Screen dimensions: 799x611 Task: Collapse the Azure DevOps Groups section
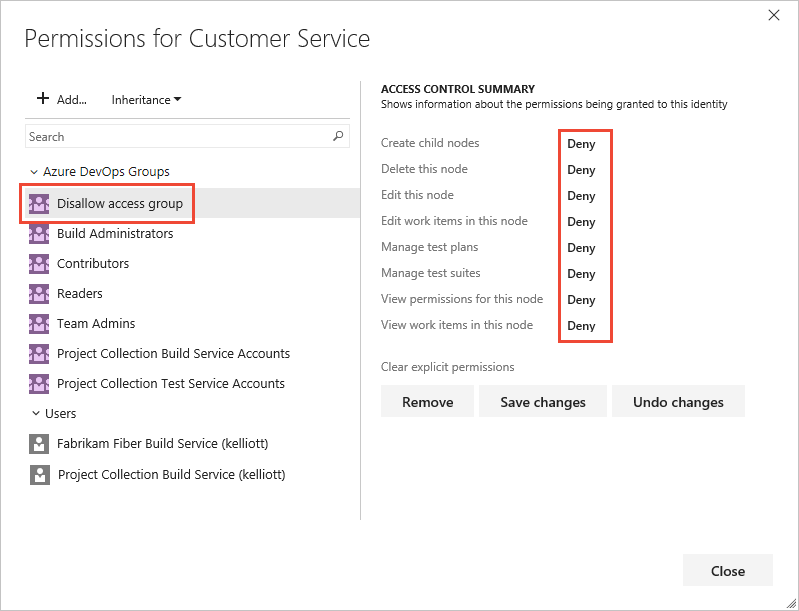click(x=35, y=172)
